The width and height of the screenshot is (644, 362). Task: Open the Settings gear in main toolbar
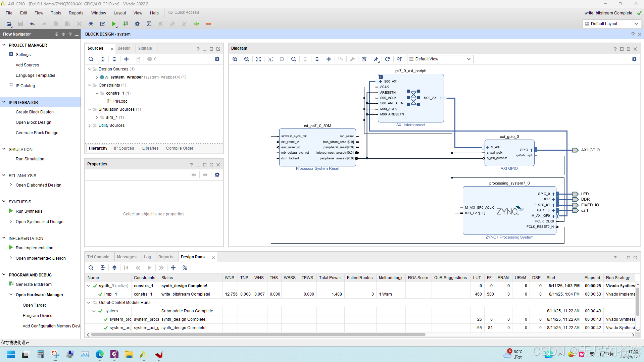137,24
